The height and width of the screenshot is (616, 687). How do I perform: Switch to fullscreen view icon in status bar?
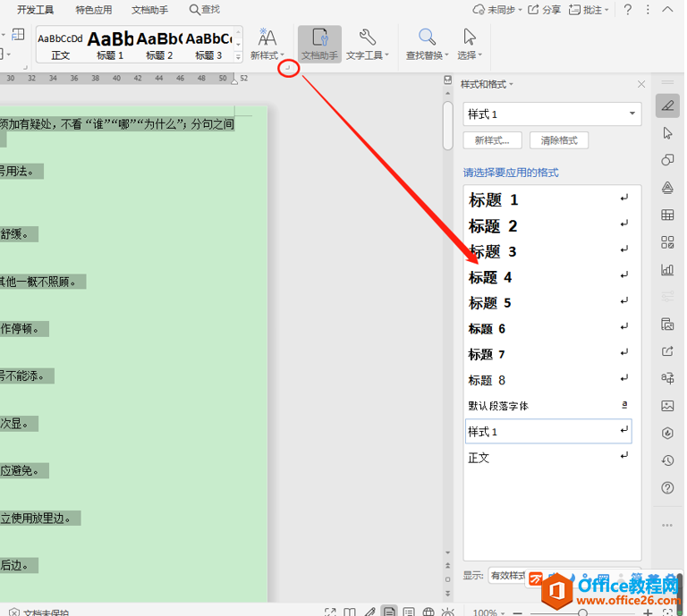tap(330, 612)
